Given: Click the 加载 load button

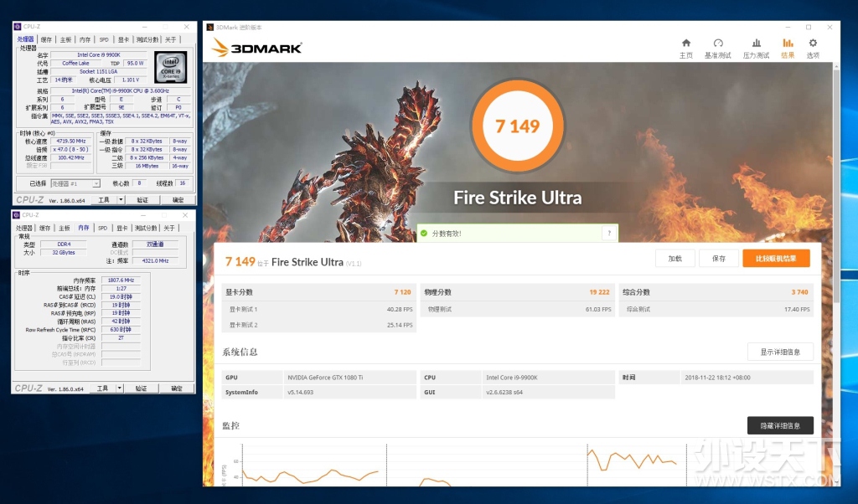Looking at the screenshot, I should [675, 259].
